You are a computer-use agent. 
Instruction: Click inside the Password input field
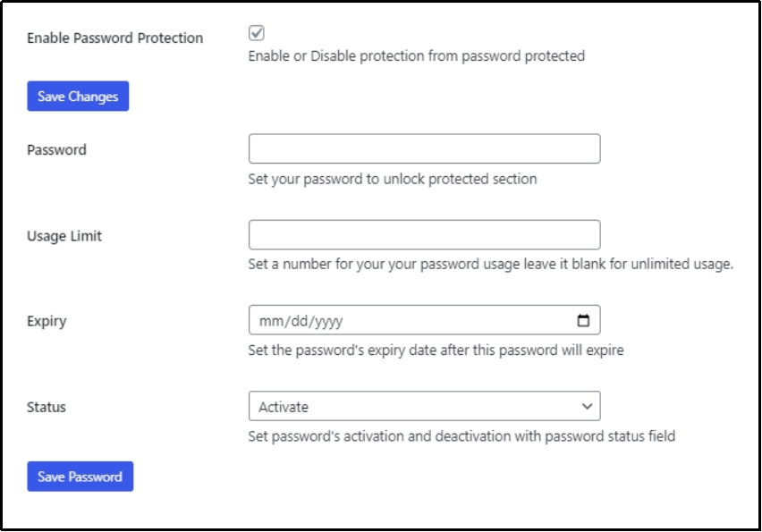425,148
